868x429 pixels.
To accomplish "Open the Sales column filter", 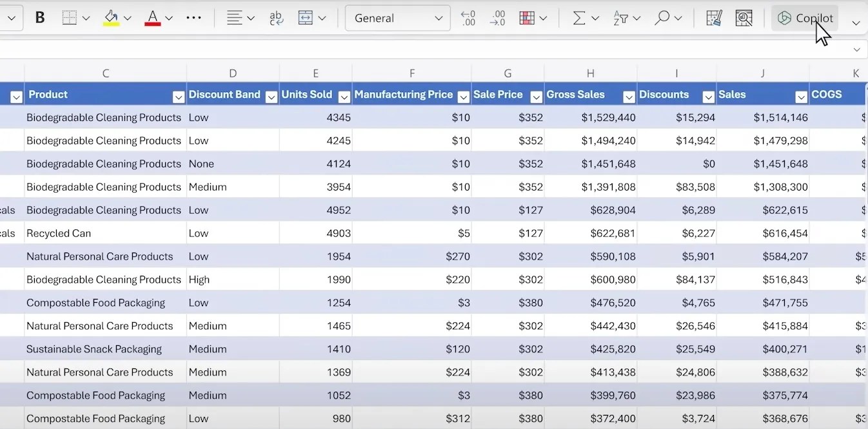I will coord(801,95).
